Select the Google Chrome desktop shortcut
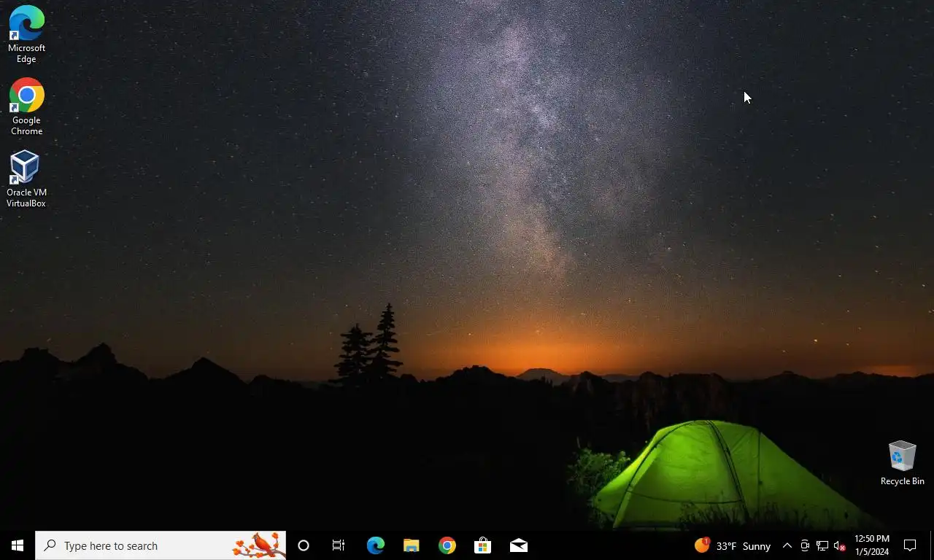Image resolution: width=934 pixels, height=560 pixels. (27, 106)
